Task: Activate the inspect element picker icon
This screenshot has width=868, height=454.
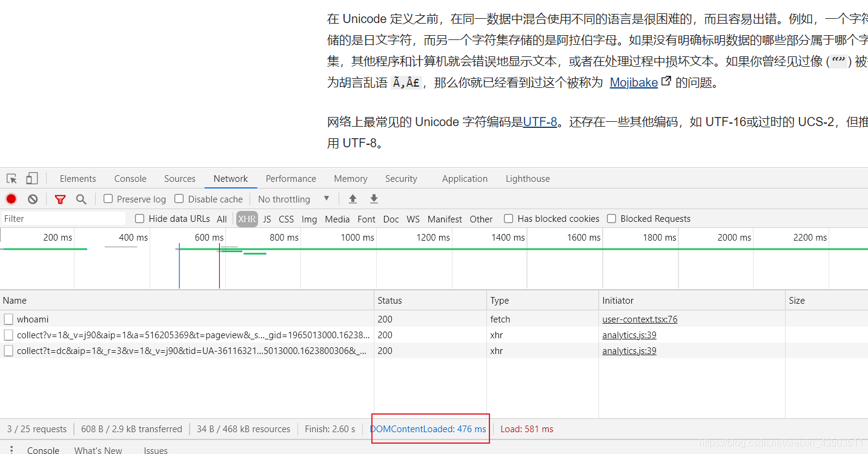Action: tap(12, 179)
